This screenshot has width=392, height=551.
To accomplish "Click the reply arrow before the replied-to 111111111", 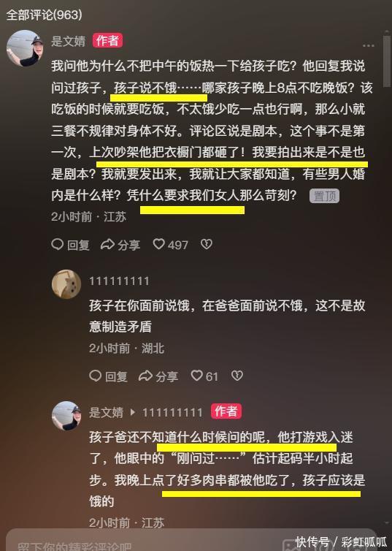I will tap(133, 412).
